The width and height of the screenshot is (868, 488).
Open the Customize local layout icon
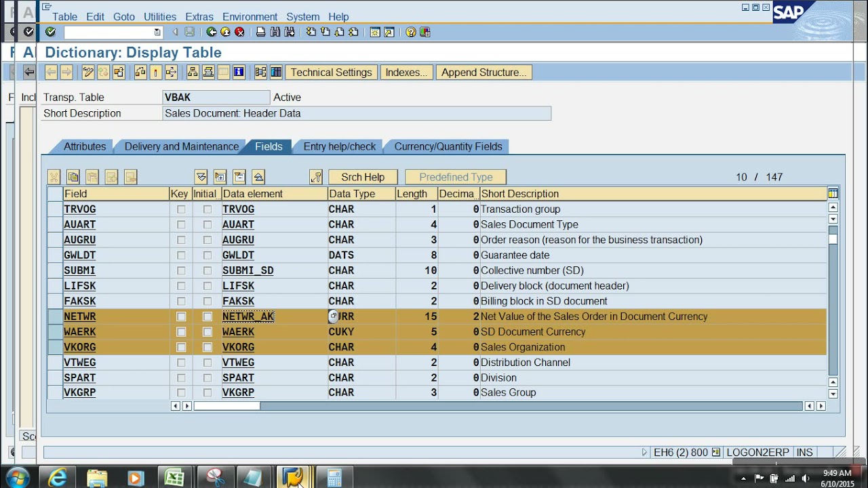click(x=425, y=32)
